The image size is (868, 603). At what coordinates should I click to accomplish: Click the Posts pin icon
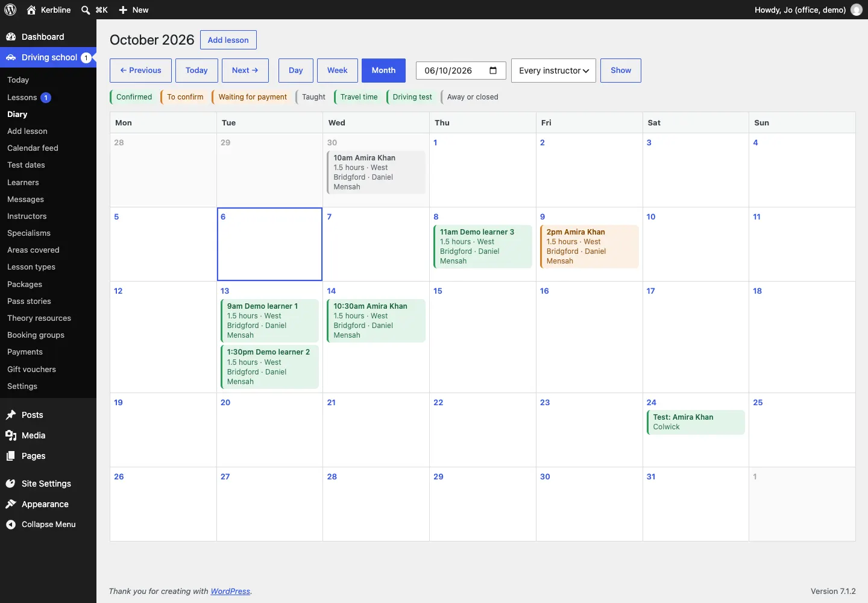point(11,415)
